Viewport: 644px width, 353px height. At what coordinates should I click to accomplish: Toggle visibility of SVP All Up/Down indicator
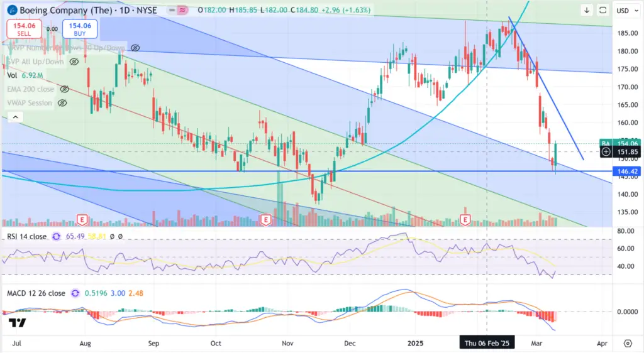tap(74, 62)
